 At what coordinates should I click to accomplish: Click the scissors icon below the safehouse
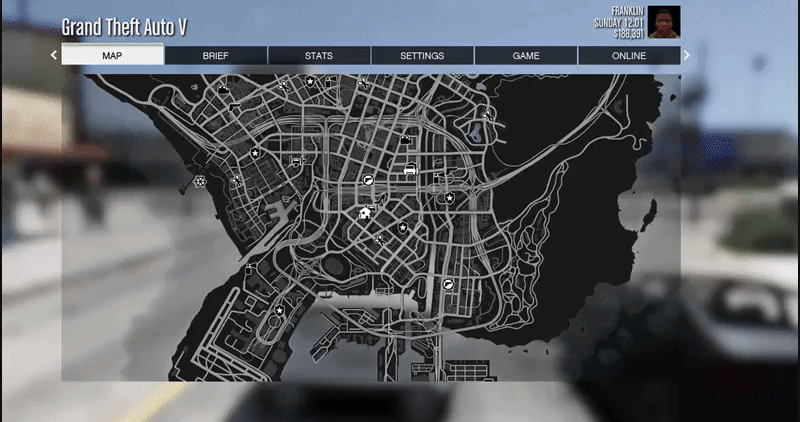coord(380,239)
